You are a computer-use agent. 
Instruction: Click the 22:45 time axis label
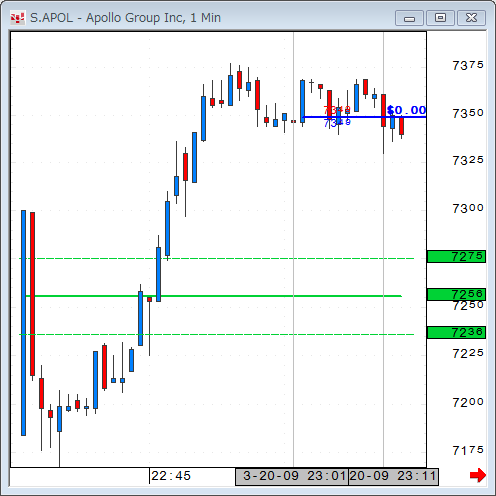point(171,476)
